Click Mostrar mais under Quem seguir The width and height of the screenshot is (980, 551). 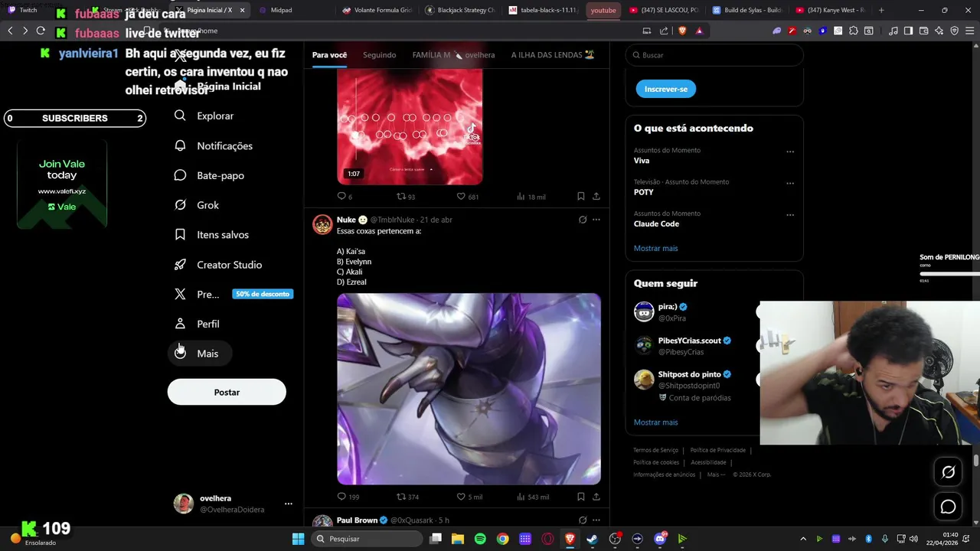point(655,422)
